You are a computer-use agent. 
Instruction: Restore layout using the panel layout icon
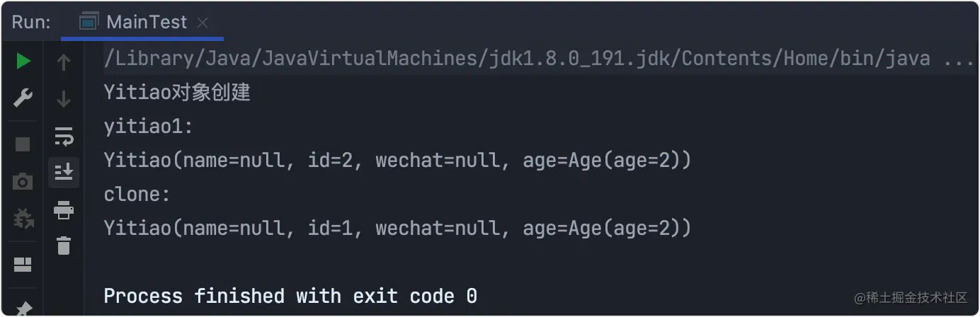pos(23,265)
